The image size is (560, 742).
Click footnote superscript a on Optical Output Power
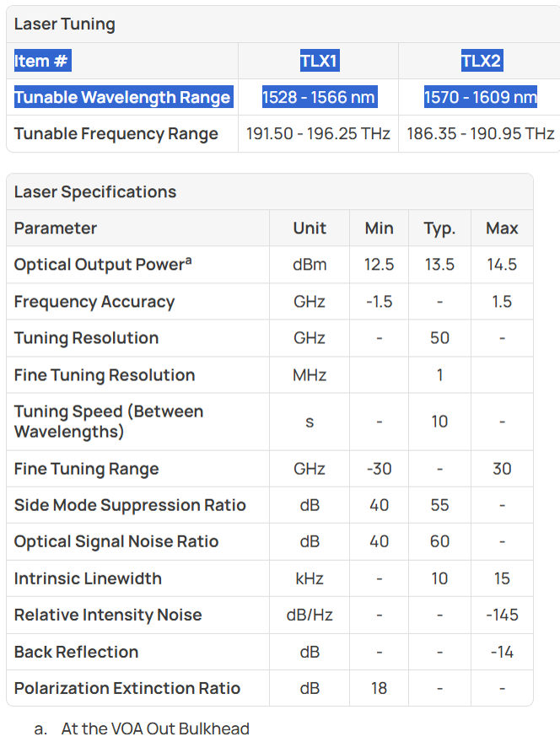(x=188, y=261)
